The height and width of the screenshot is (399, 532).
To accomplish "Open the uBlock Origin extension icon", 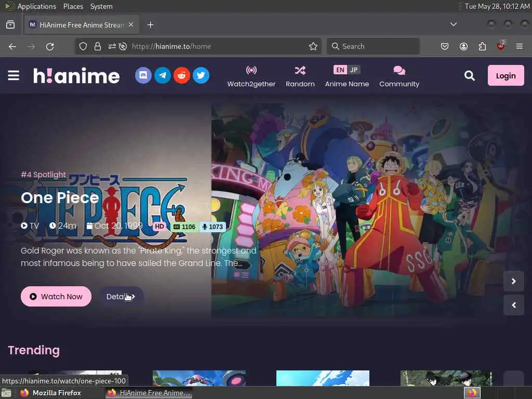I will coord(501,46).
